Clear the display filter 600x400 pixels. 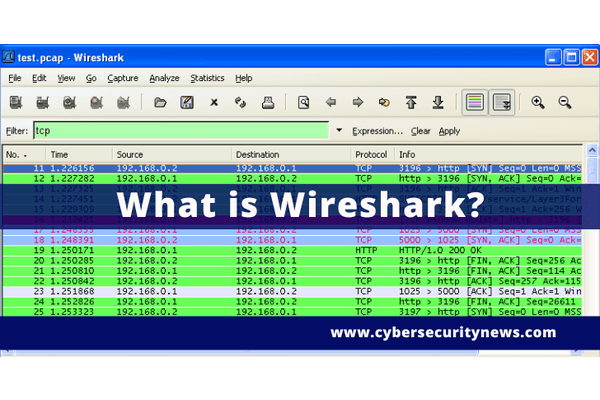click(x=421, y=131)
